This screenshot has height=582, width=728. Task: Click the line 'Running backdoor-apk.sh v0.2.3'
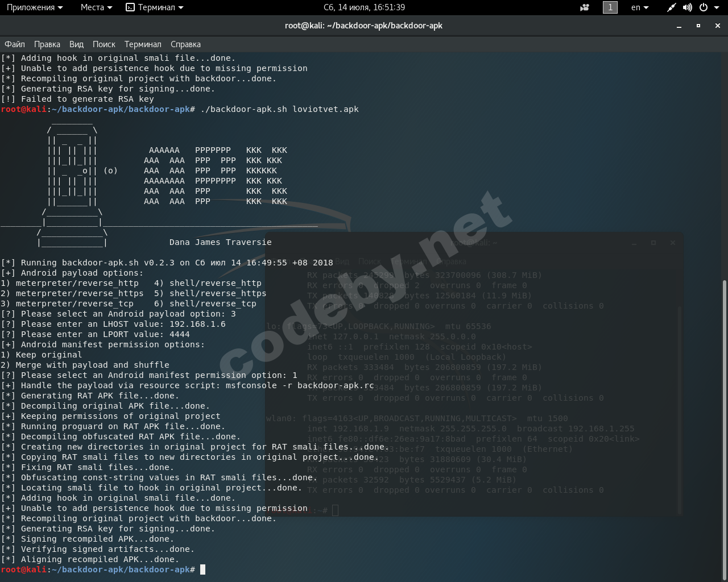(167, 263)
